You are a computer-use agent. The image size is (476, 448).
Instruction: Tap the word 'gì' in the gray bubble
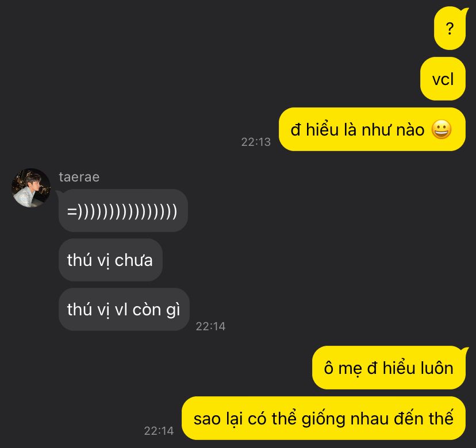click(172, 310)
